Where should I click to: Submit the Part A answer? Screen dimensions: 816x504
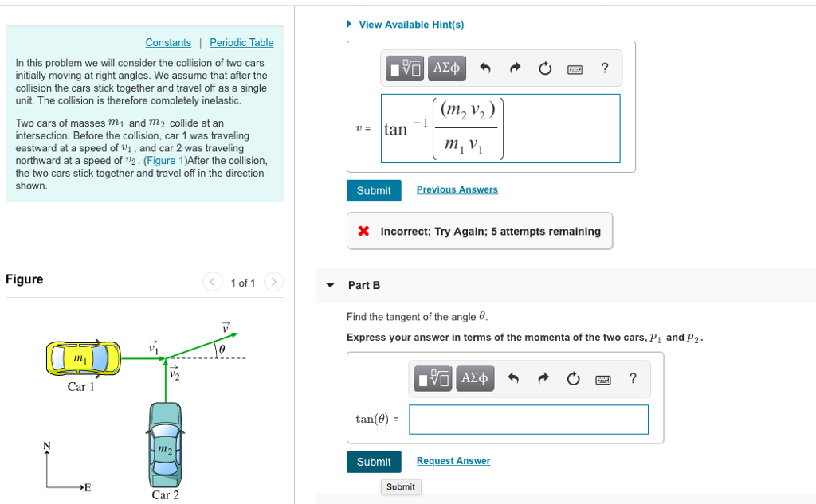pos(374,190)
